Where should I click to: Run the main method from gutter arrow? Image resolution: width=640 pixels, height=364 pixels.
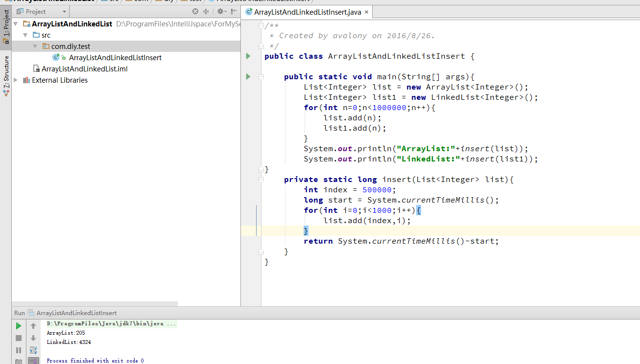click(248, 77)
